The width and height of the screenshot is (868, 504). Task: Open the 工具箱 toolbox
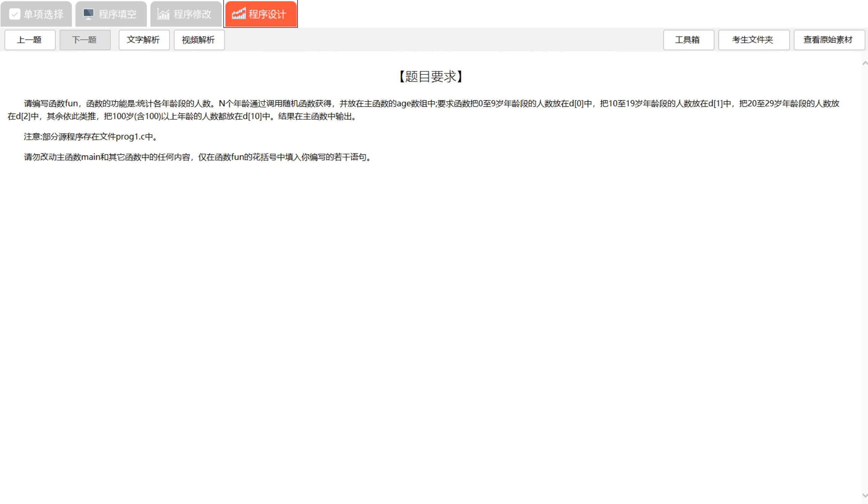[689, 40]
